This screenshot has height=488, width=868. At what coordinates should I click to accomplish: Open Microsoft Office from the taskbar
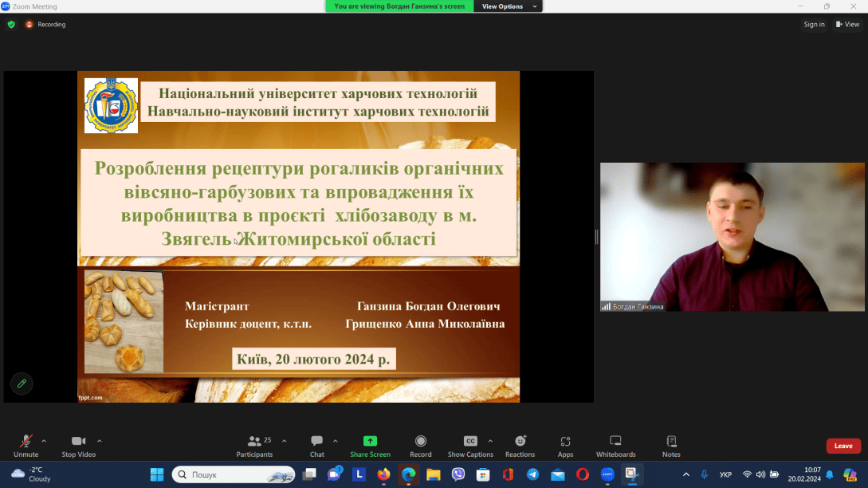point(508,474)
